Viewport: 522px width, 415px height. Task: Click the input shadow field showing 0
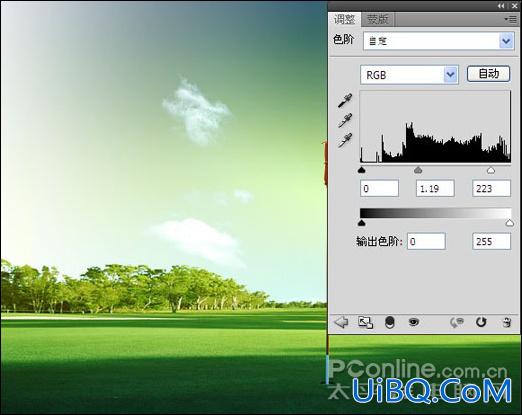tap(379, 188)
